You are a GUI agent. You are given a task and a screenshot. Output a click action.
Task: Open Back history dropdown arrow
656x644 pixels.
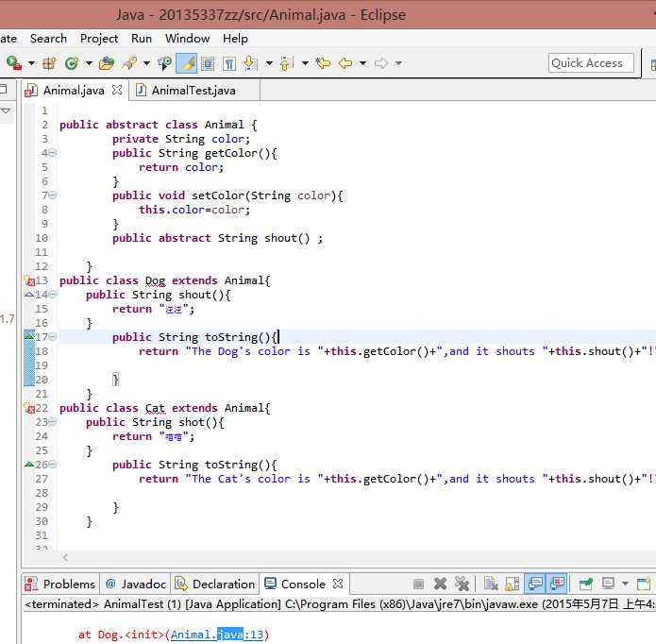[x=363, y=63]
